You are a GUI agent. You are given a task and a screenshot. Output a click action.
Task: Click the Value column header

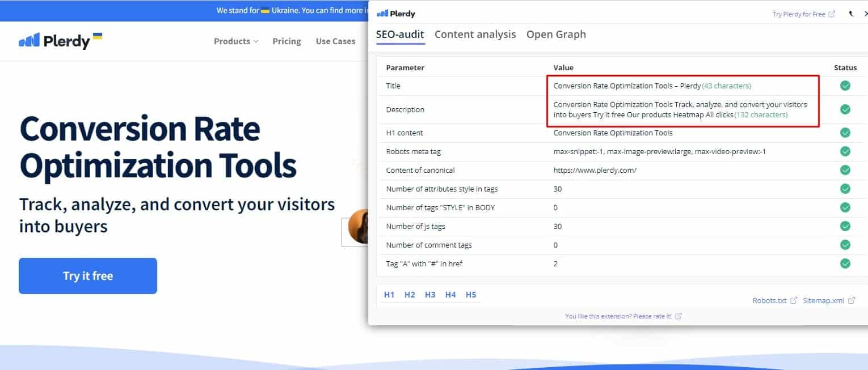point(563,67)
